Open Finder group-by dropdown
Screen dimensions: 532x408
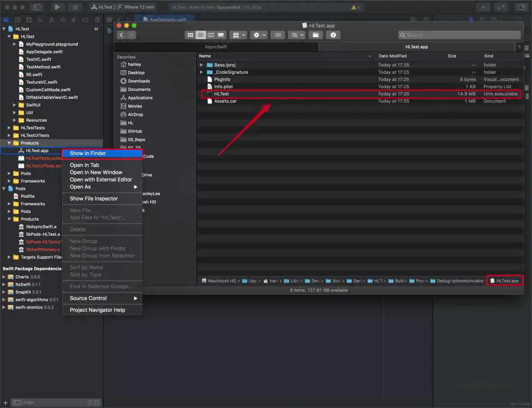pyautogui.click(x=238, y=35)
